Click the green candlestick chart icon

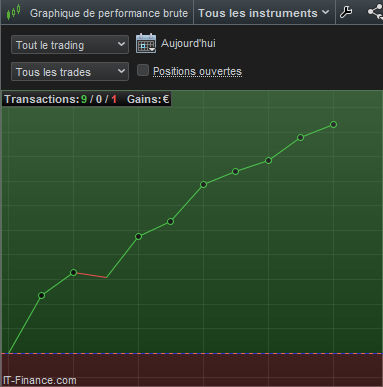[x=13, y=12]
